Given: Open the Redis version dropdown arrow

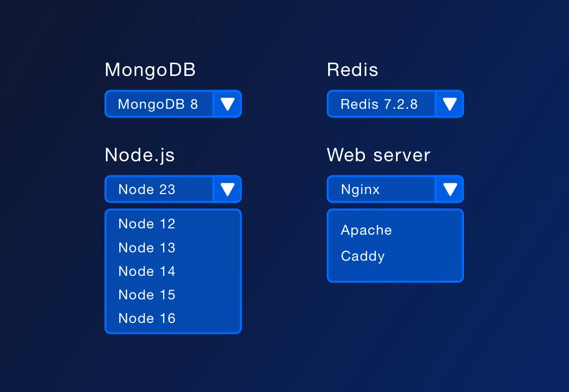Looking at the screenshot, I should [x=450, y=104].
